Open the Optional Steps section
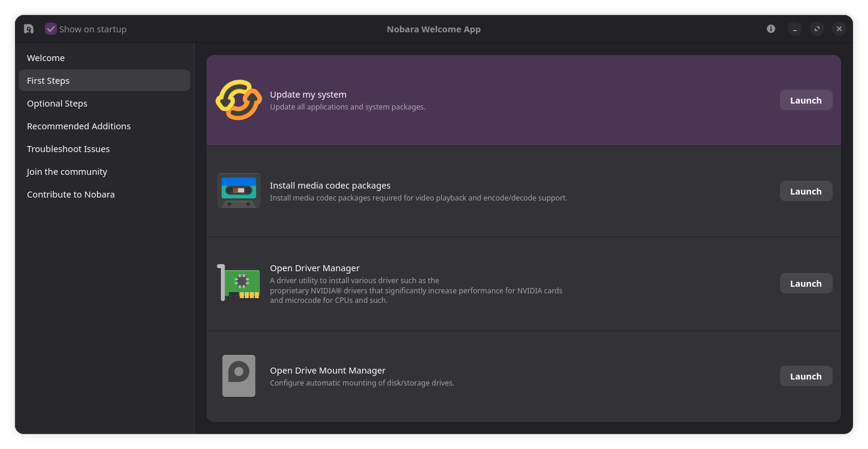The height and width of the screenshot is (449, 868). point(57,104)
